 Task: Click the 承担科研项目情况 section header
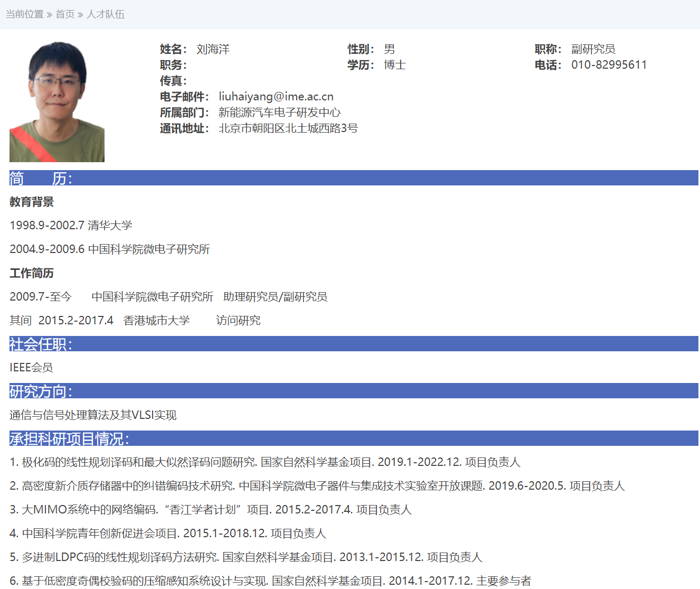tap(354, 438)
